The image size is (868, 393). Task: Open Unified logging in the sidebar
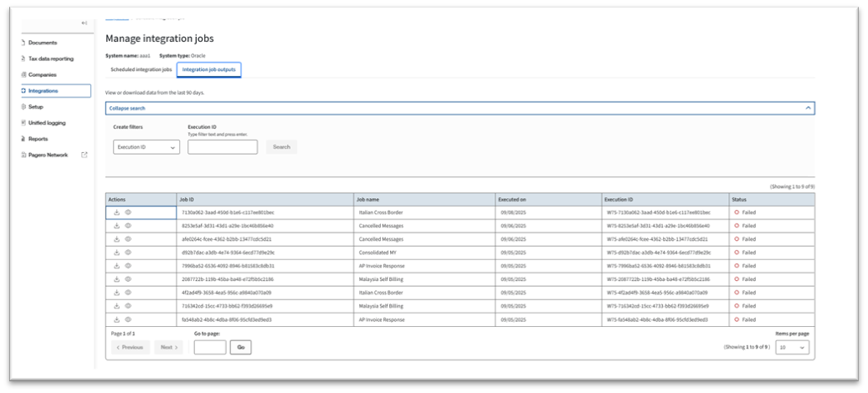47,123
